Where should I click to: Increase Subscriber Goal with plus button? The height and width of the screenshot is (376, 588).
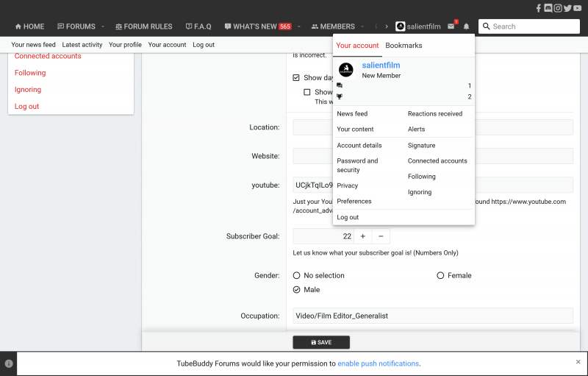tap(363, 236)
